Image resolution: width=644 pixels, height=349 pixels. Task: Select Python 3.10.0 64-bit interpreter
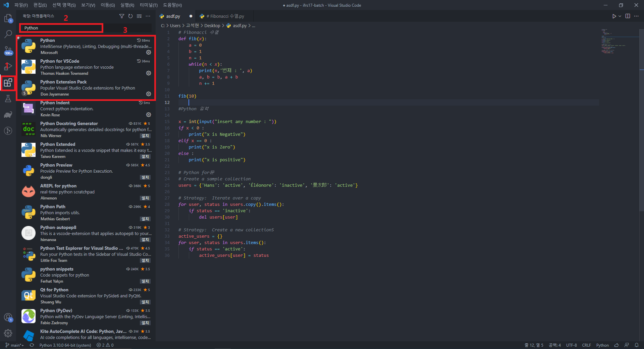(65, 345)
